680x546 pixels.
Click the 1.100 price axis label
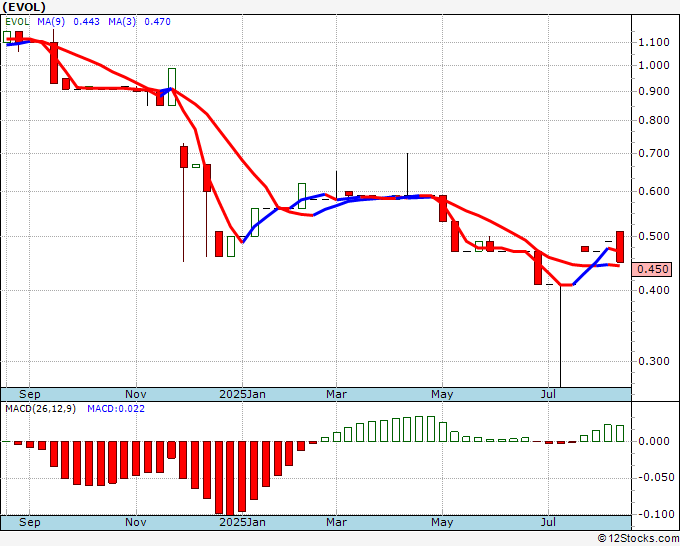tap(654, 43)
